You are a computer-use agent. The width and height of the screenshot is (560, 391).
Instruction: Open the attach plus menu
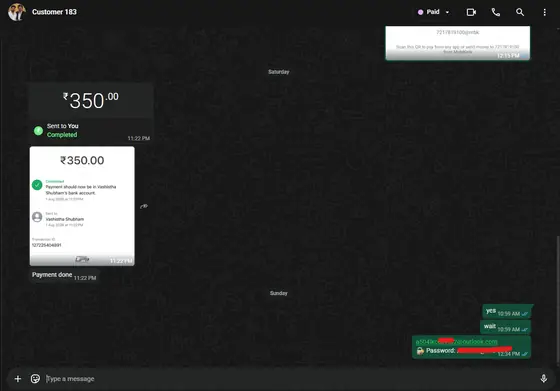18,379
